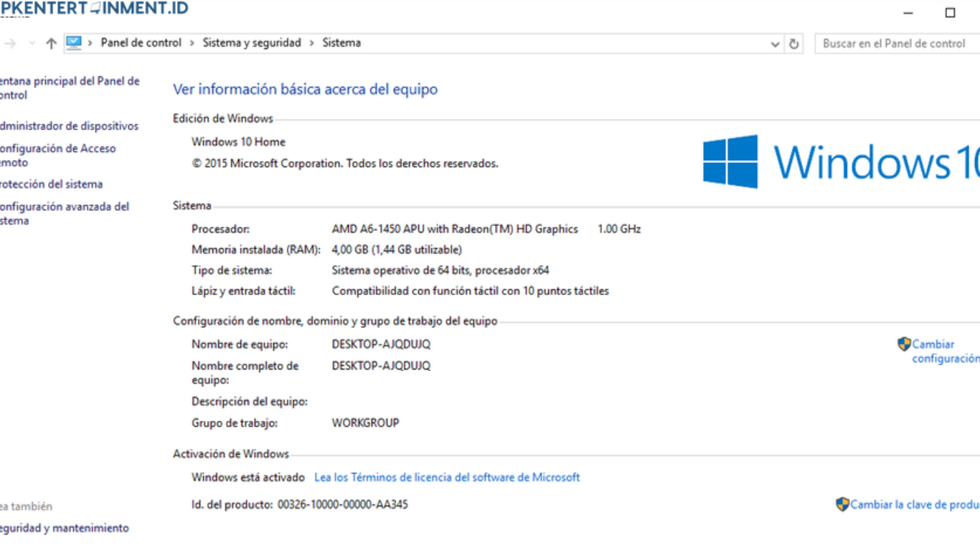Screen dimensions: 980x551
Task: Open 'Protección del sistema' link
Action: pyautogui.click(x=51, y=184)
